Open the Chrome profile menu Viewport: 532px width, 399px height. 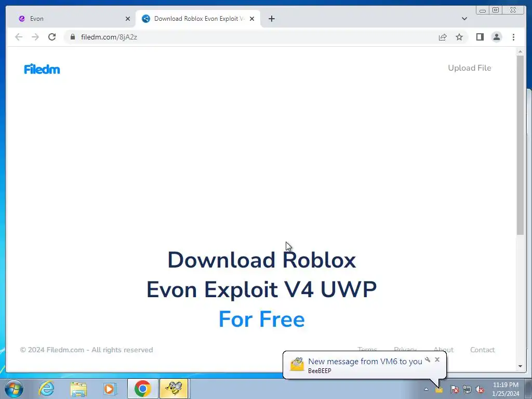click(x=496, y=37)
